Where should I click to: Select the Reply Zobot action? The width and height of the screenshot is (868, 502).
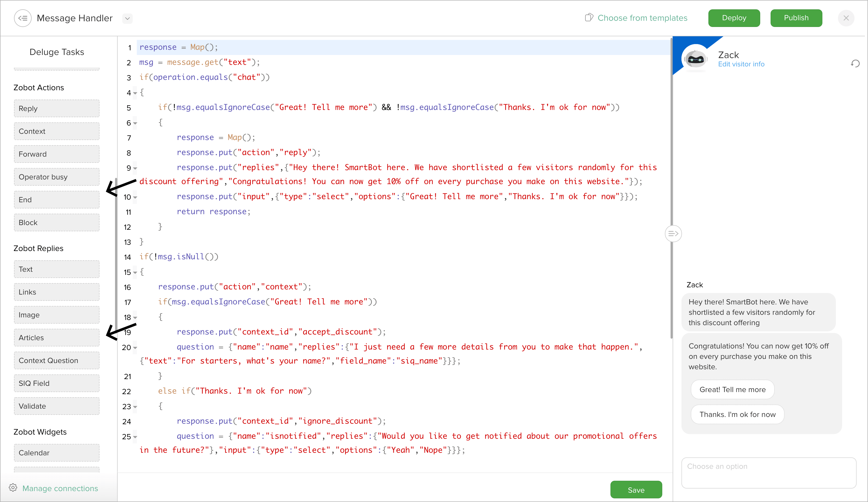[56, 109]
